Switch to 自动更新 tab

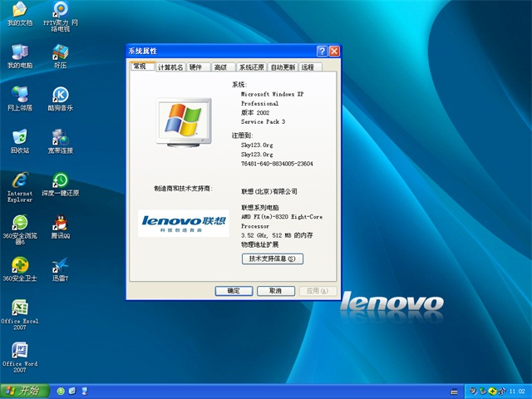283,67
